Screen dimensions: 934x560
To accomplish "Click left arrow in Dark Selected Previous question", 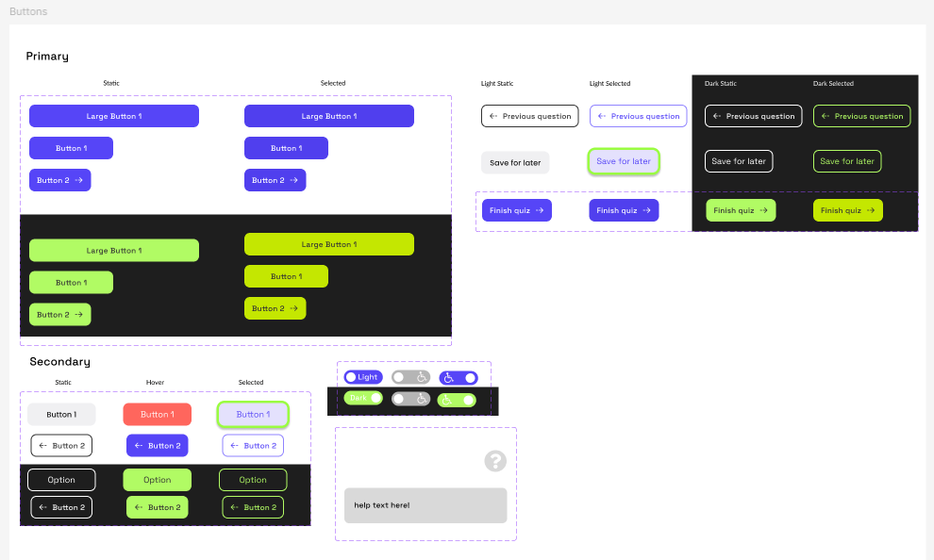I will click(x=826, y=116).
